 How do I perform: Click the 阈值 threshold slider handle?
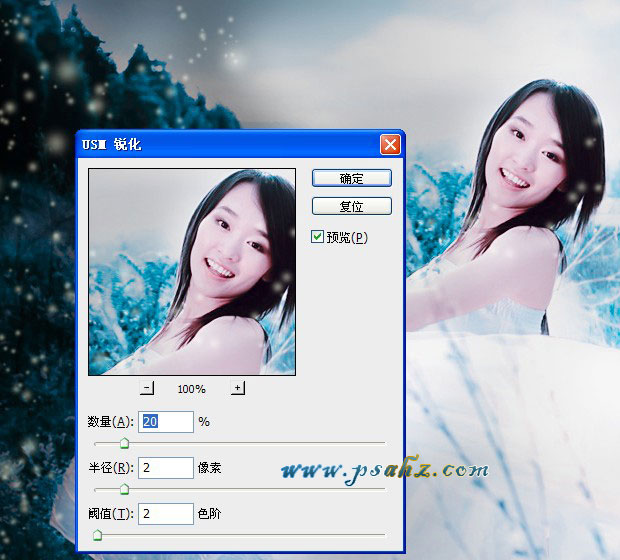coord(97,535)
